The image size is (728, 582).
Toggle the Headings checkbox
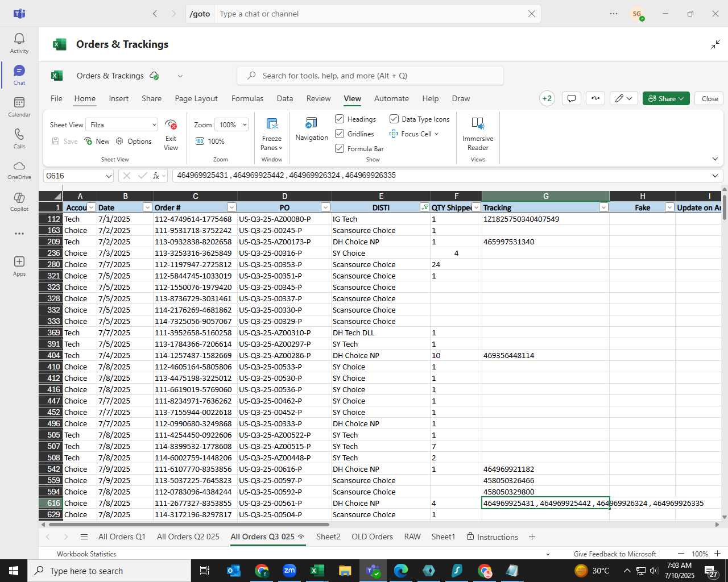340,119
